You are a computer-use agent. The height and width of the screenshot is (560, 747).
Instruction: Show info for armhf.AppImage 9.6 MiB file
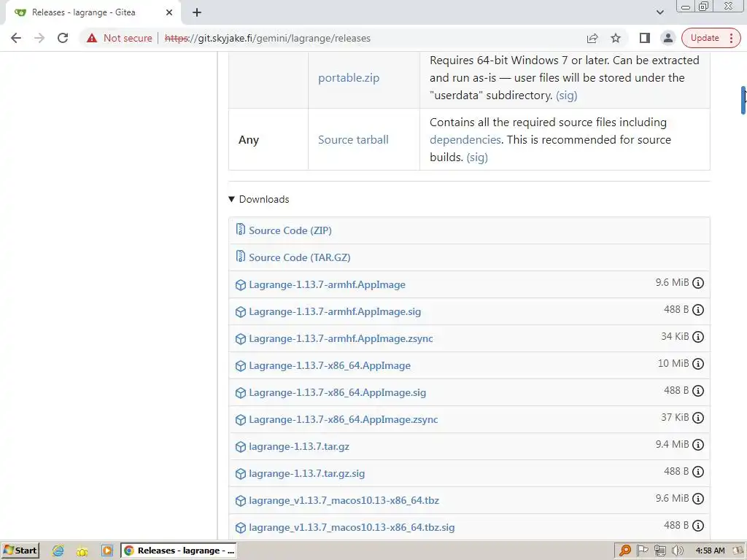click(698, 283)
